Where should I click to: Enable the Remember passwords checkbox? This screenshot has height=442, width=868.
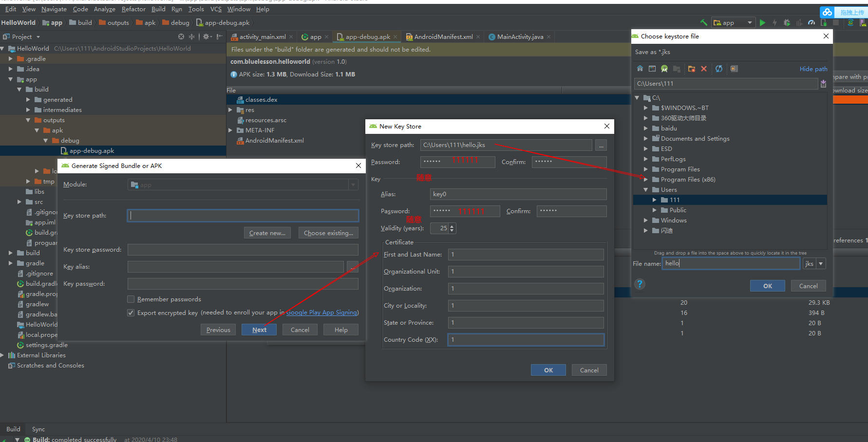coord(131,299)
